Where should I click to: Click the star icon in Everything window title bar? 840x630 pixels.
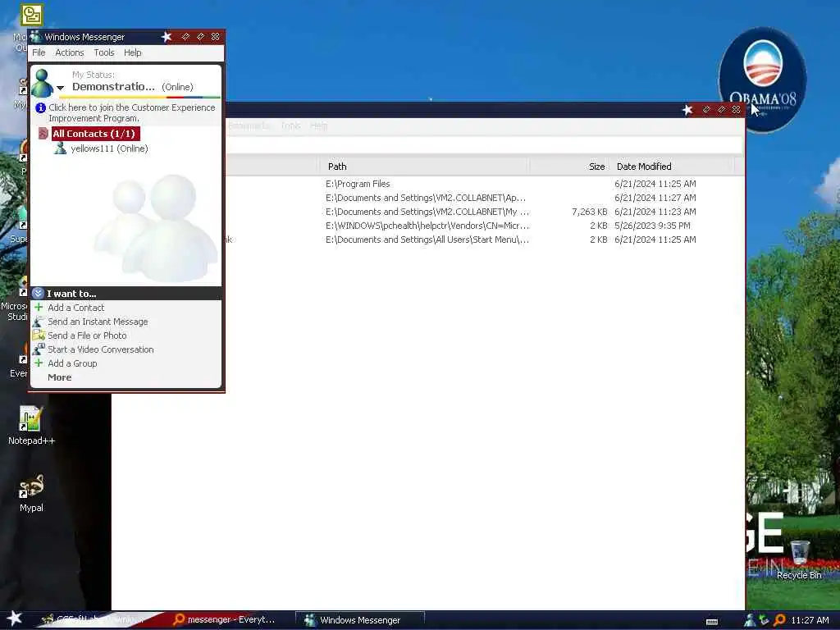[687, 110]
